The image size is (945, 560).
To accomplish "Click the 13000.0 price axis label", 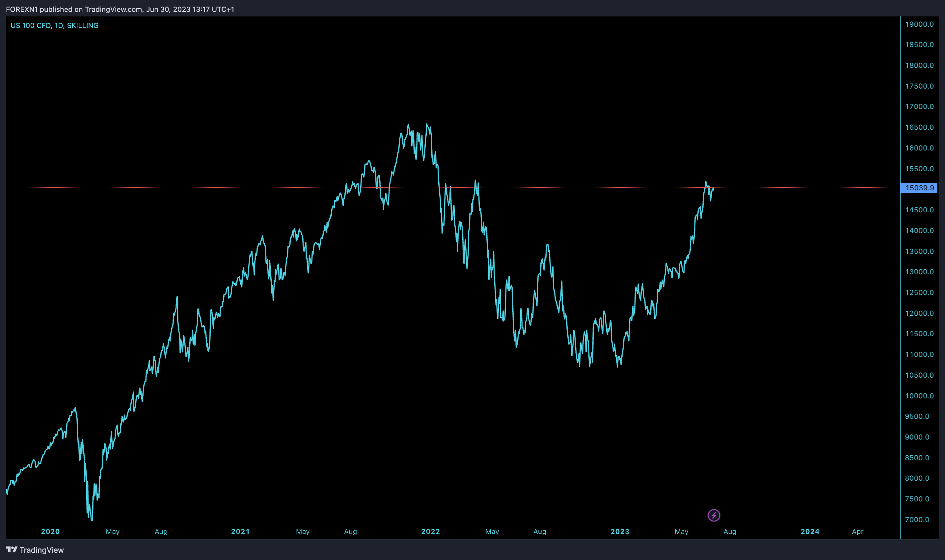I will [919, 272].
